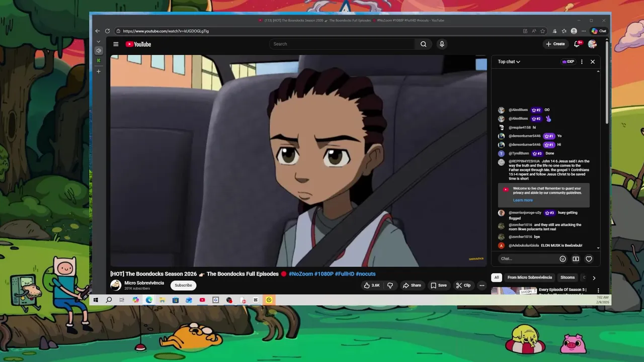Open Edge settings and more menu
Viewport: 644px width, 362px height.
tap(584, 31)
